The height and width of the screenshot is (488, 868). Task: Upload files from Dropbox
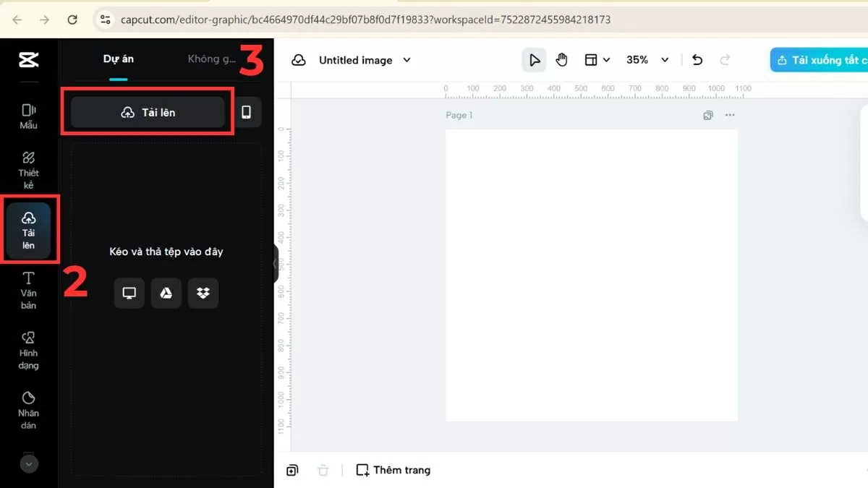[x=203, y=293]
